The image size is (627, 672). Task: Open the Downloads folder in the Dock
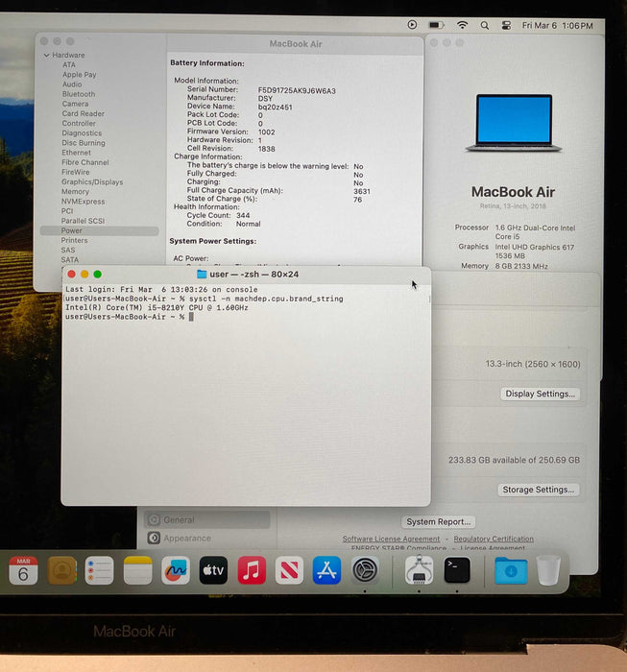click(x=511, y=570)
